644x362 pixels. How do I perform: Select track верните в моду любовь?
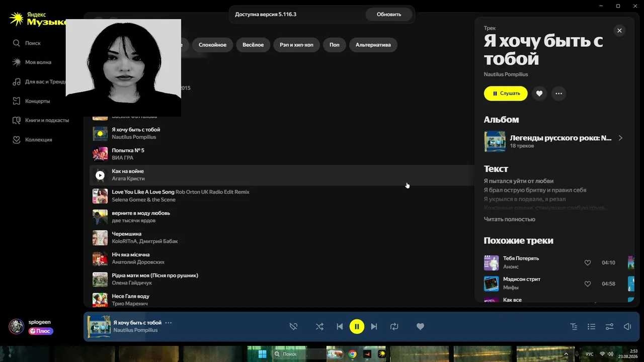pyautogui.click(x=141, y=213)
